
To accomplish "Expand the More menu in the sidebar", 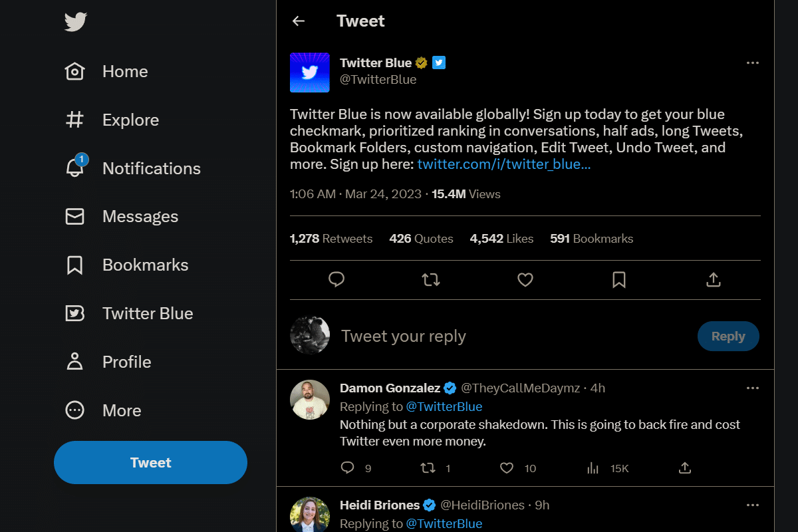I will tap(122, 410).
